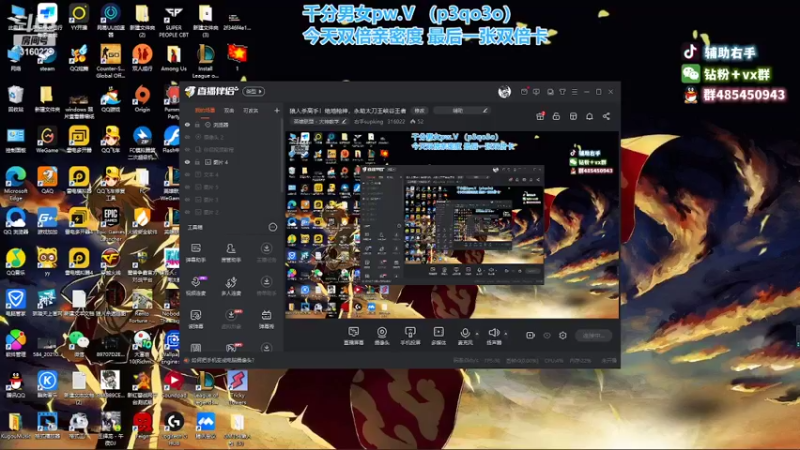Open the WeGame desktop shortcut
The width and height of the screenshot is (800, 450).
click(x=47, y=140)
